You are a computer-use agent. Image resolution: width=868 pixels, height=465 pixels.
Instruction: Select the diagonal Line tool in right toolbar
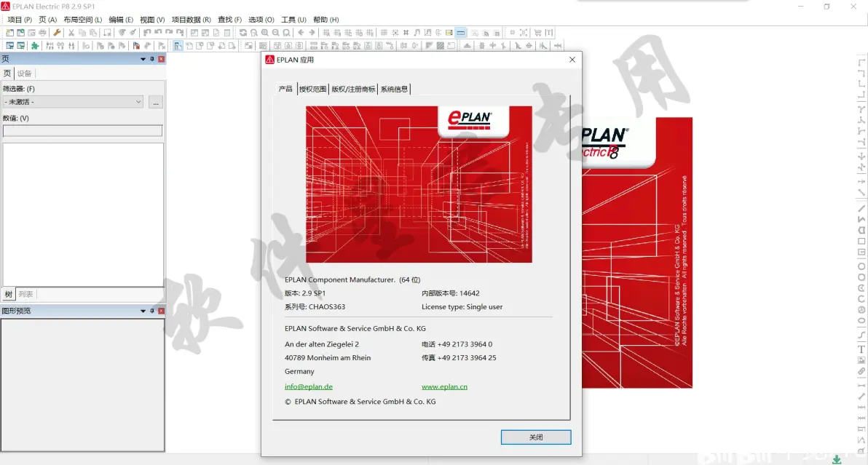coord(861,208)
